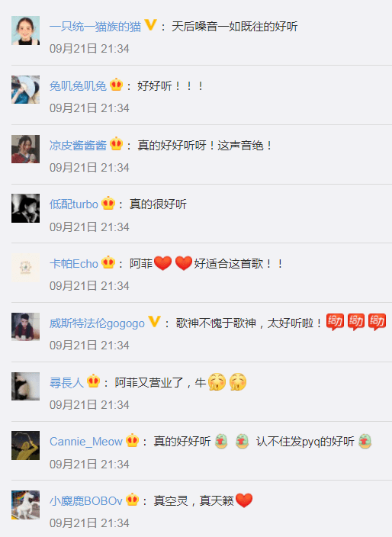Screen dimensions: 392x537
Task: Open the 威斯特法伦gogogo profile link
Action: click(97, 323)
